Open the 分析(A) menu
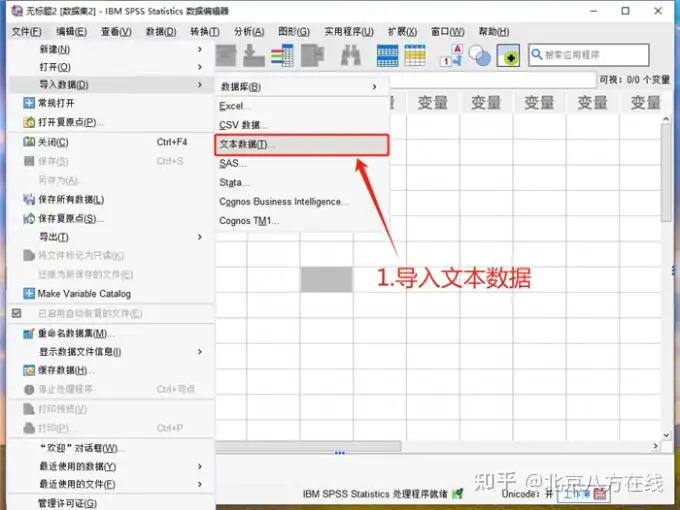The image size is (680, 510). tap(249, 32)
